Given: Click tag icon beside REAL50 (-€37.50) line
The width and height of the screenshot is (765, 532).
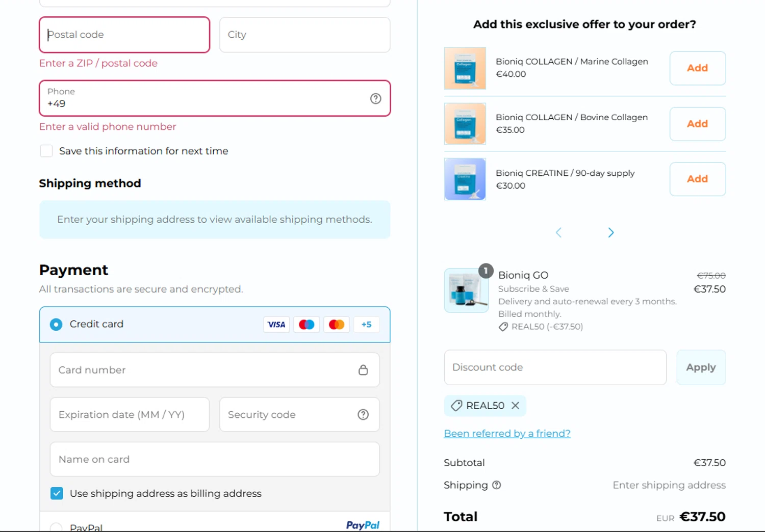Looking at the screenshot, I should [503, 327].
